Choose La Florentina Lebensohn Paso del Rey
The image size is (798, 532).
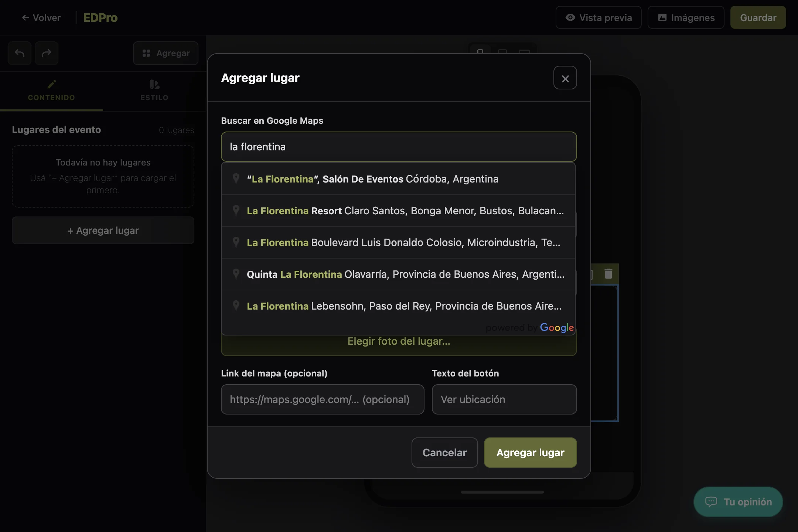pos(398,306)
